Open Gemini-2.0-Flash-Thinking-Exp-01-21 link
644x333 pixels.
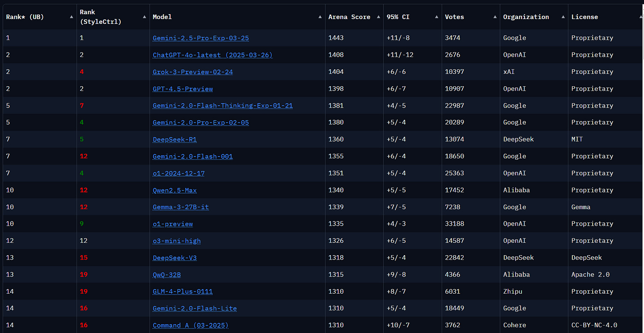click(223, 106)
